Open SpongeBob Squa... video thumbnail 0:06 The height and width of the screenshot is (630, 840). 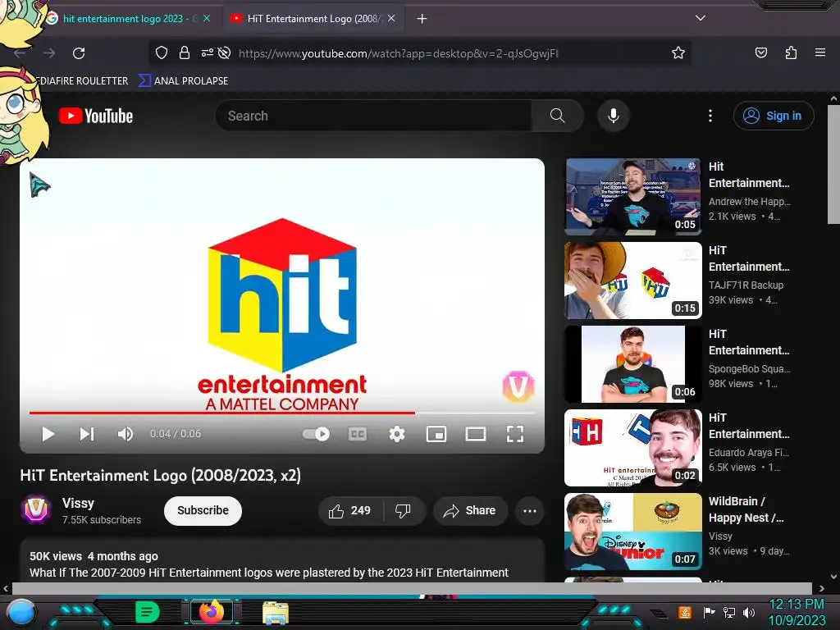(633, 363)
